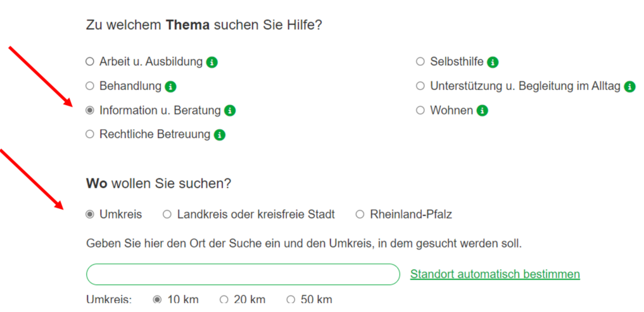Choose Rheinland-Pfalz as search area
The height and width of the screenshot is (312, 644).
coord(360,215)
